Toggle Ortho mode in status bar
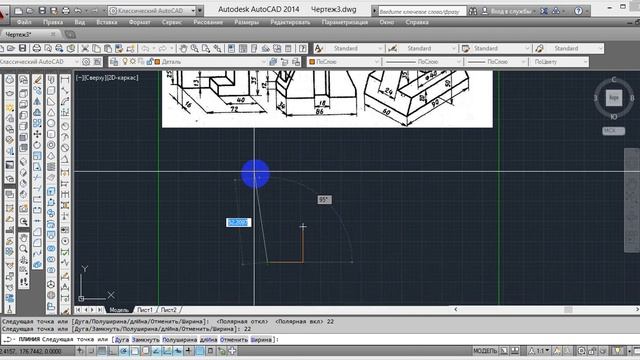This screenshot has width=640, height=360. click(x=113, y=351)
